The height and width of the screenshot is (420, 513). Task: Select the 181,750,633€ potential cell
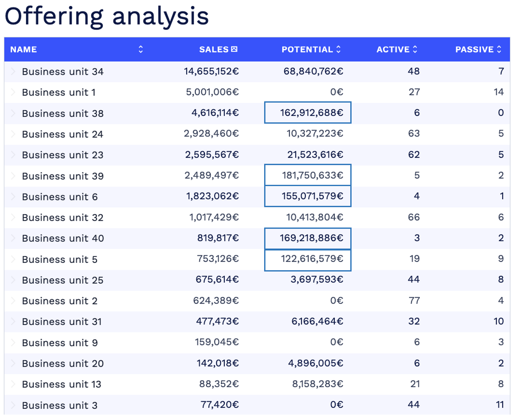coord(308,175)
